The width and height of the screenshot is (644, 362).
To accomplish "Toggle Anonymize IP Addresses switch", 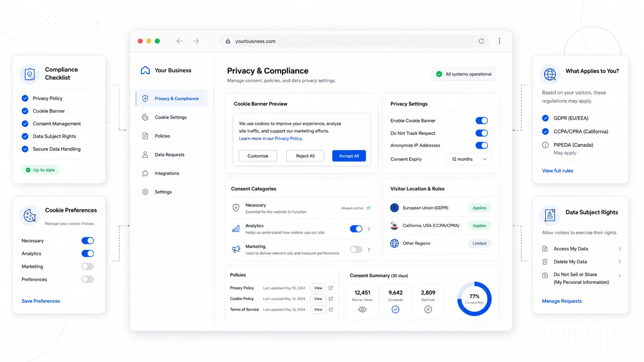I will 481,145.
